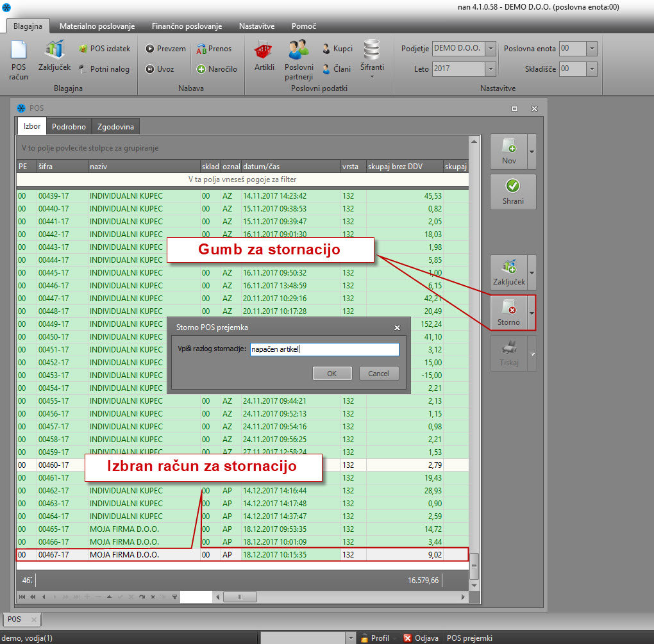Open Uvoz in the Nabava group

click(x=160, y=69)
